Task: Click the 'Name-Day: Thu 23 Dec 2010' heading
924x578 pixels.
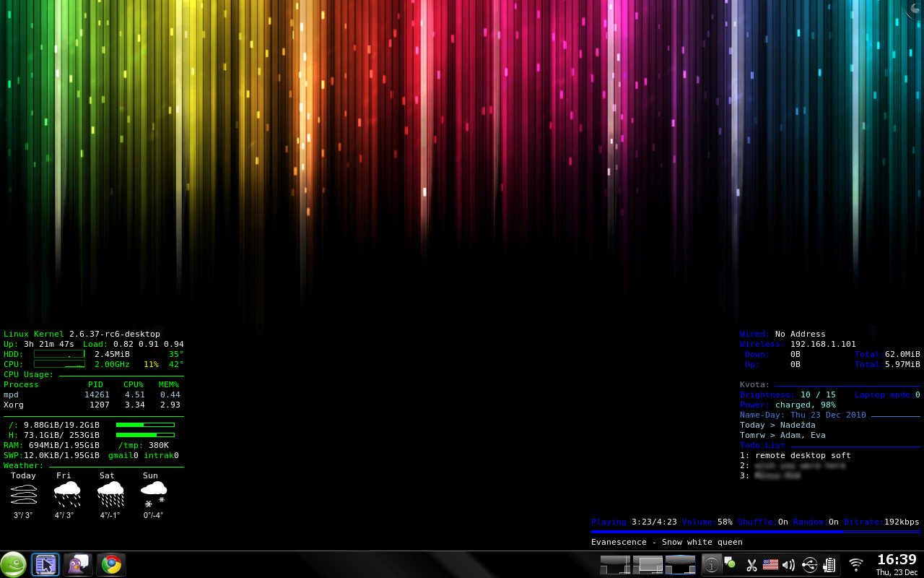Action: [x=803, y=415]
